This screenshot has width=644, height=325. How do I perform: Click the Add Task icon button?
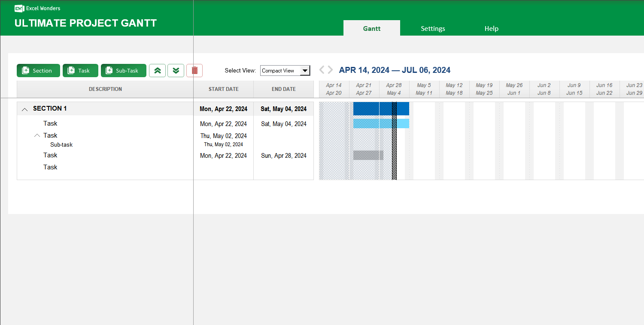[80, 70]
